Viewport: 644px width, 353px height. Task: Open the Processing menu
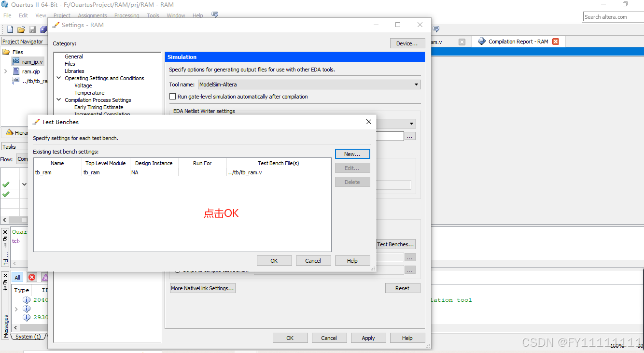coord(127,15)
